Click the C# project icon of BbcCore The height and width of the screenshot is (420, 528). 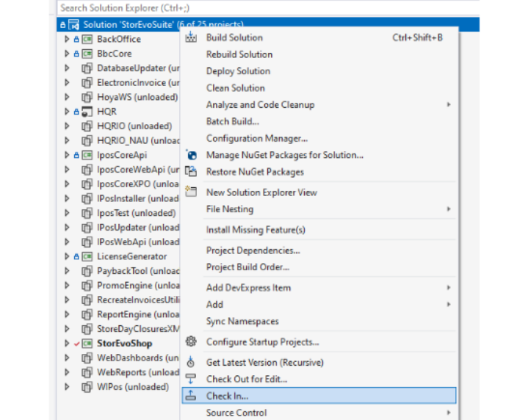[87, 54]
